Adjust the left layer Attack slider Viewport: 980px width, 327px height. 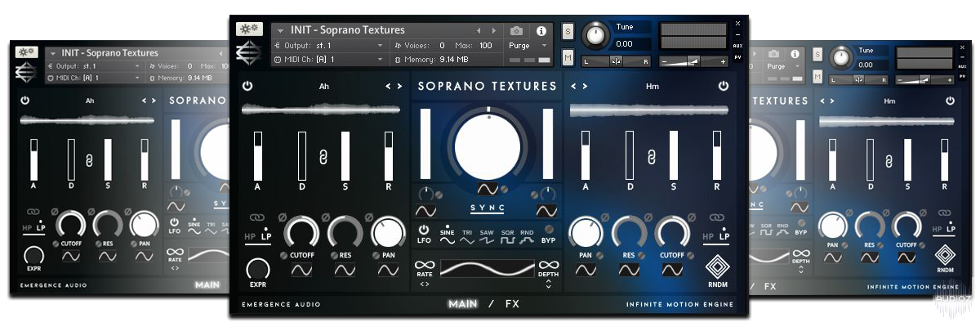tap(258, 155)
